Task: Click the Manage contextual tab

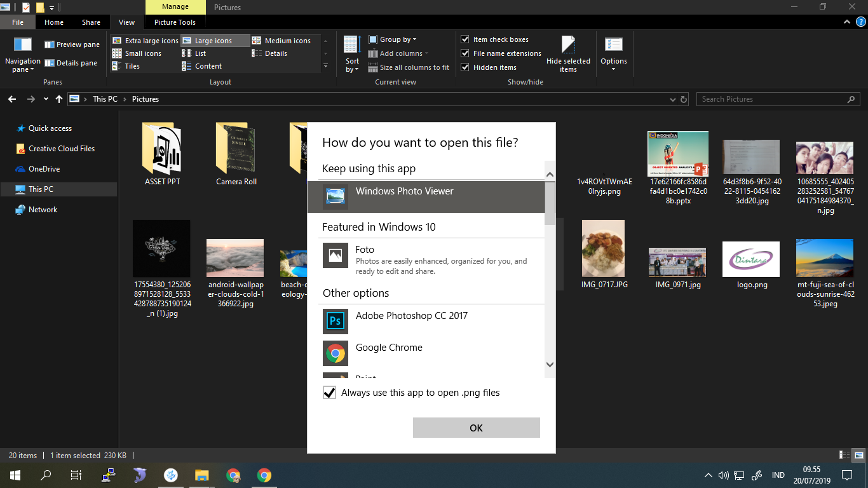Action: pyautogui.click(x=175, y=7)
